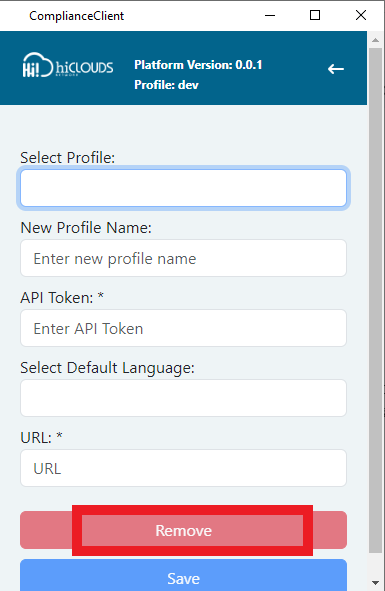
Task: Click the back arrow in header
Action: tap(336, 69)
